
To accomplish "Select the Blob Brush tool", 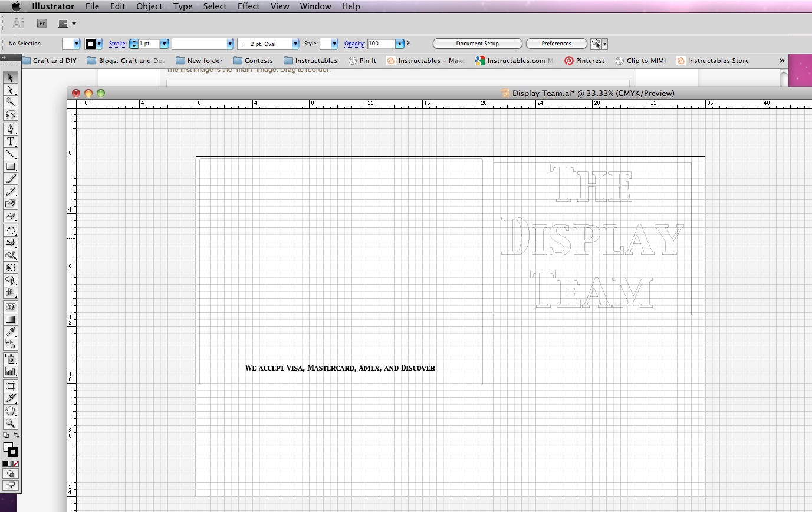I will click(10, 203).
